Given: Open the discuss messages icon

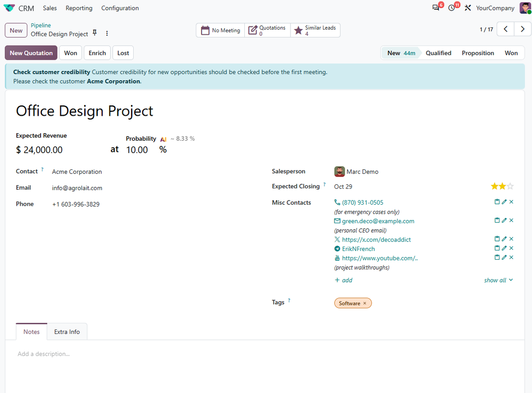Looking at the screenshot, I should pyautogui.click(x=435, y=8).
